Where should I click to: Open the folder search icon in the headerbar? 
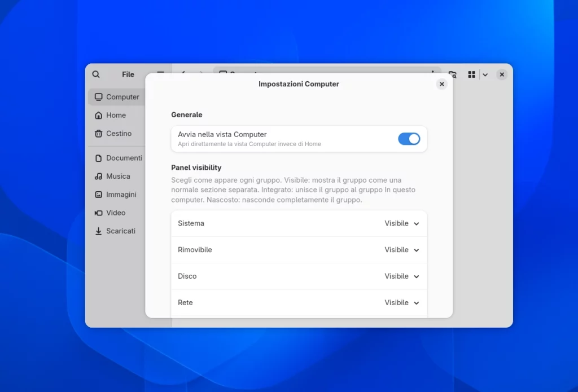[453, 75]
